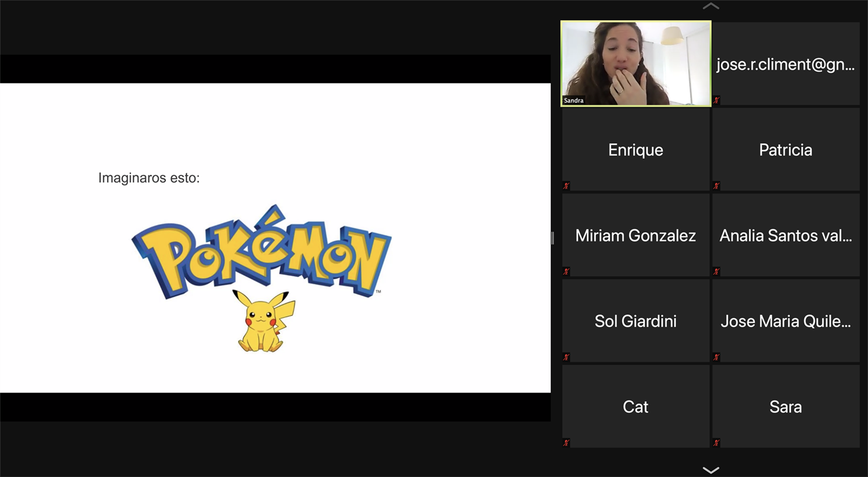Select Analia Santos participant tile
The width and height of the screenshot is (868, 477).
point(786,235)
